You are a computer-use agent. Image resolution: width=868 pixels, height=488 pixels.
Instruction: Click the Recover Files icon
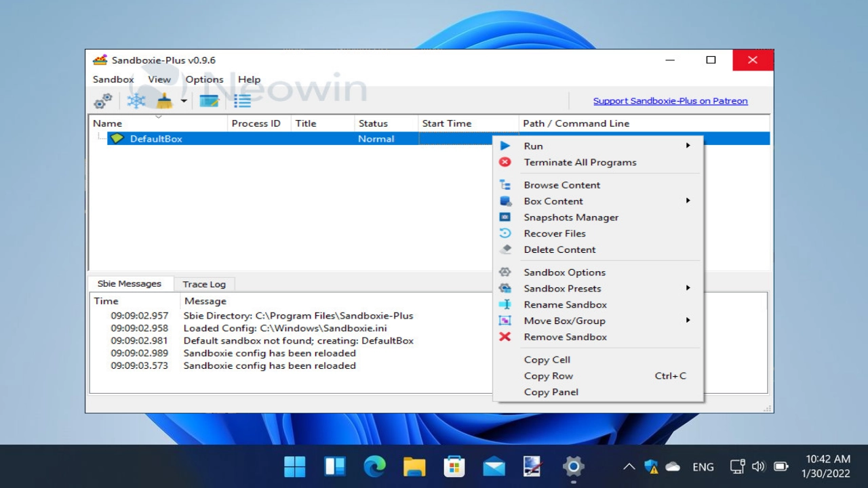505,233
